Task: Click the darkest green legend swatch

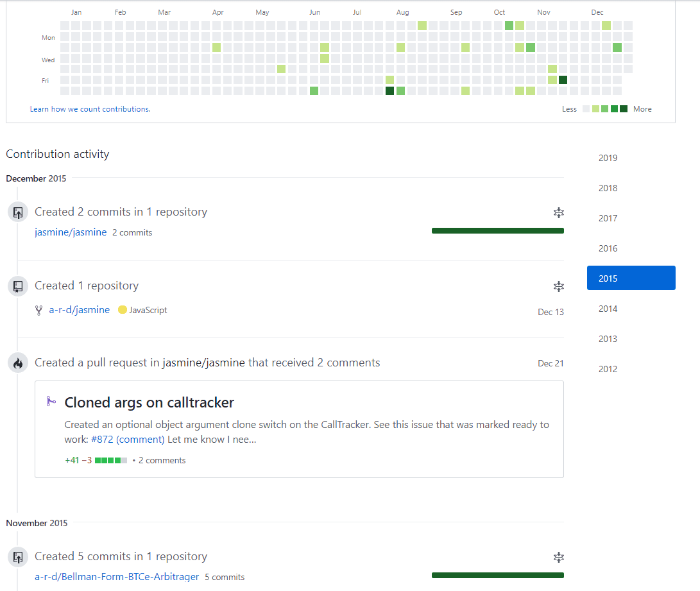Action: [x=624, y=109]
